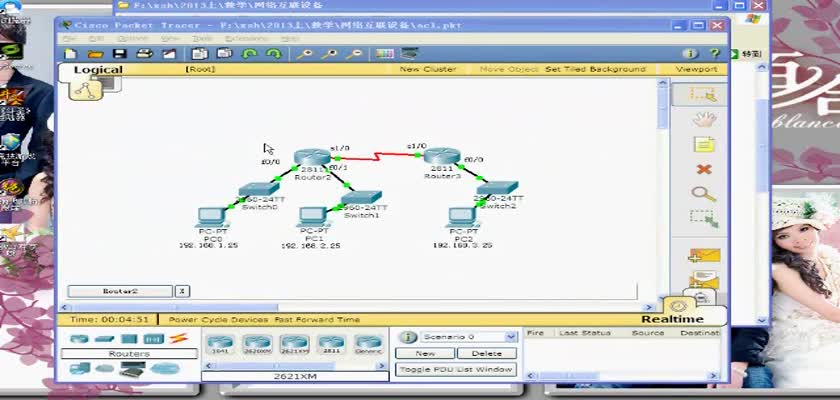Open the File menu
Screen dimensions: 840x400
click(x=70, y=39)
